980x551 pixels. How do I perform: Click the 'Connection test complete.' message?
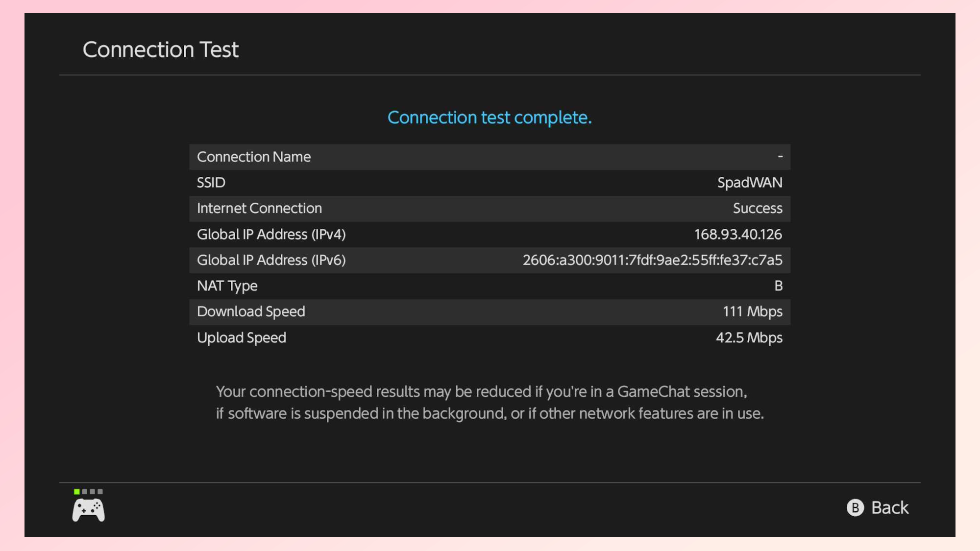[x=490, y=118]
